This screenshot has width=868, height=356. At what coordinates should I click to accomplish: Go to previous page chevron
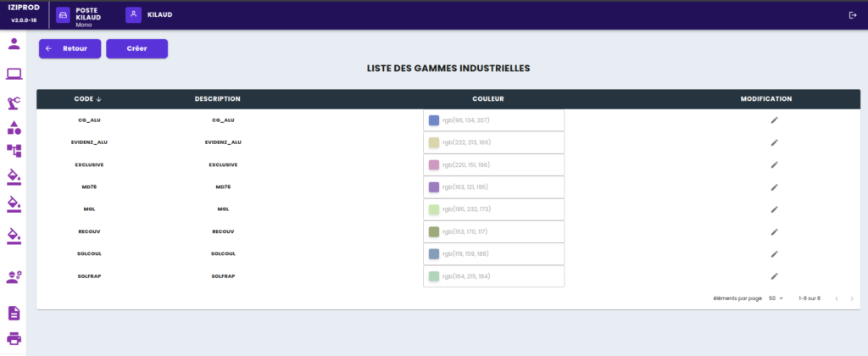pos(837,298)
